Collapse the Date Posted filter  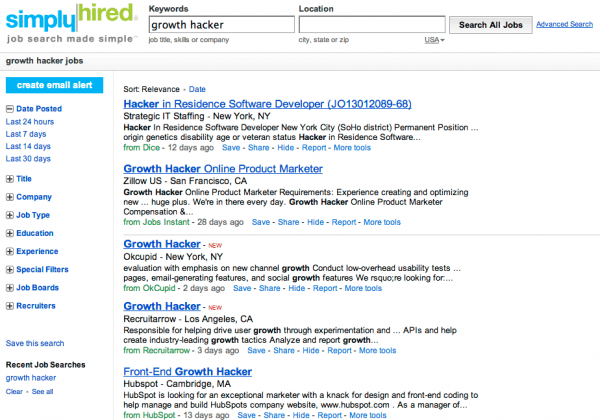click(10, 108)
